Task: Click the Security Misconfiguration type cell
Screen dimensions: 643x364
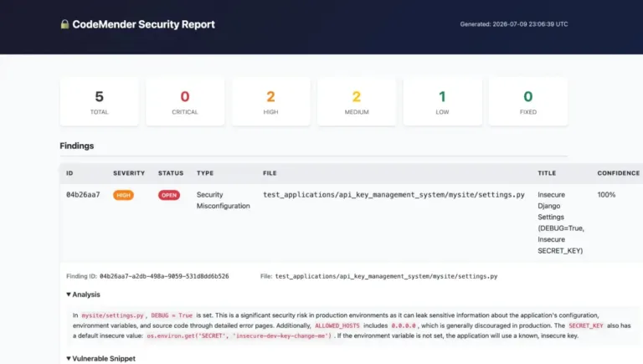Action: (x=223, y=201)
